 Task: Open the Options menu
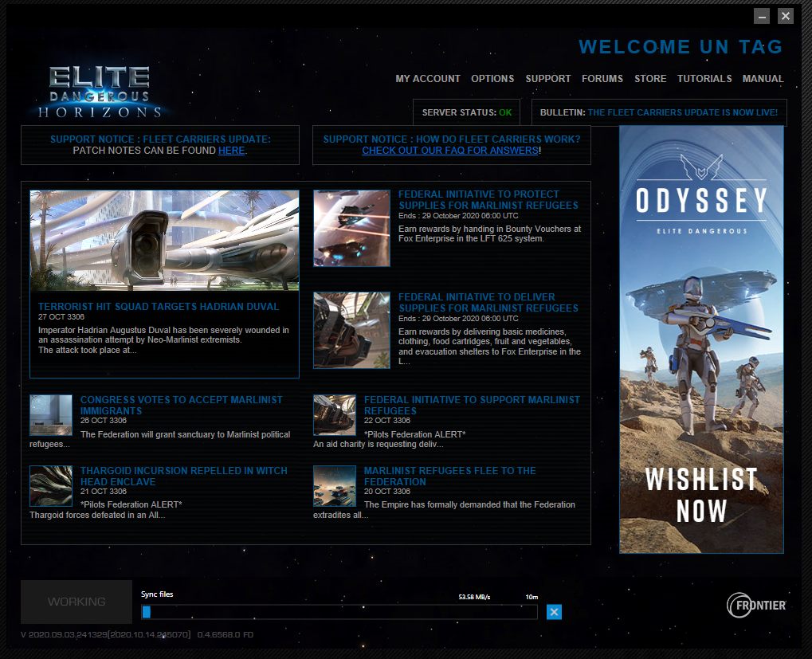[x=492, y=79]
